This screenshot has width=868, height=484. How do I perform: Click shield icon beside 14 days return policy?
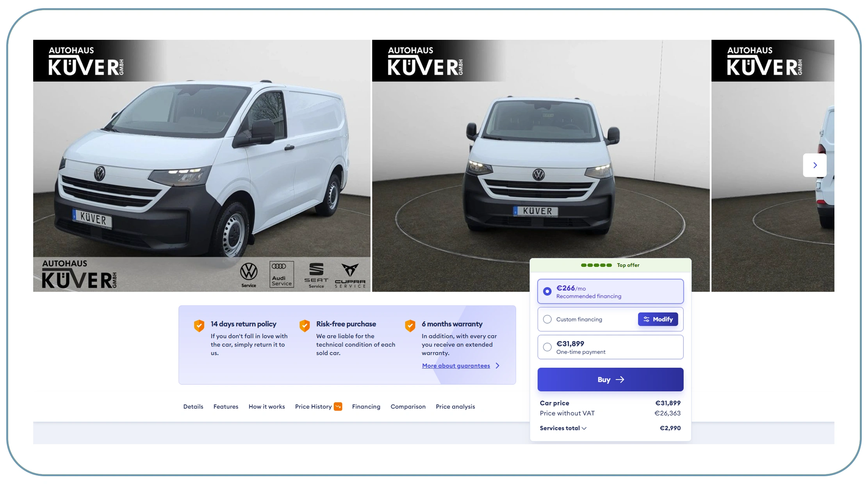click(x=199, y=325)
